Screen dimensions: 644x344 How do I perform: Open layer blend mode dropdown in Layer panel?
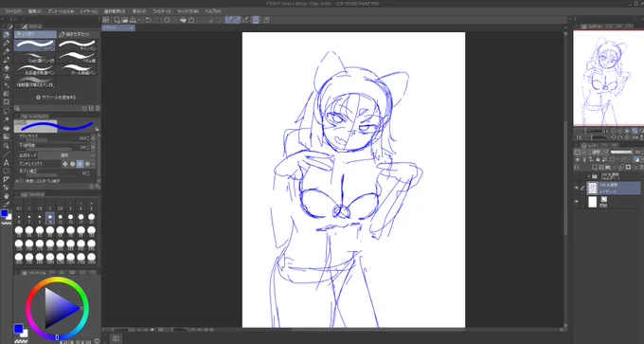598,152
